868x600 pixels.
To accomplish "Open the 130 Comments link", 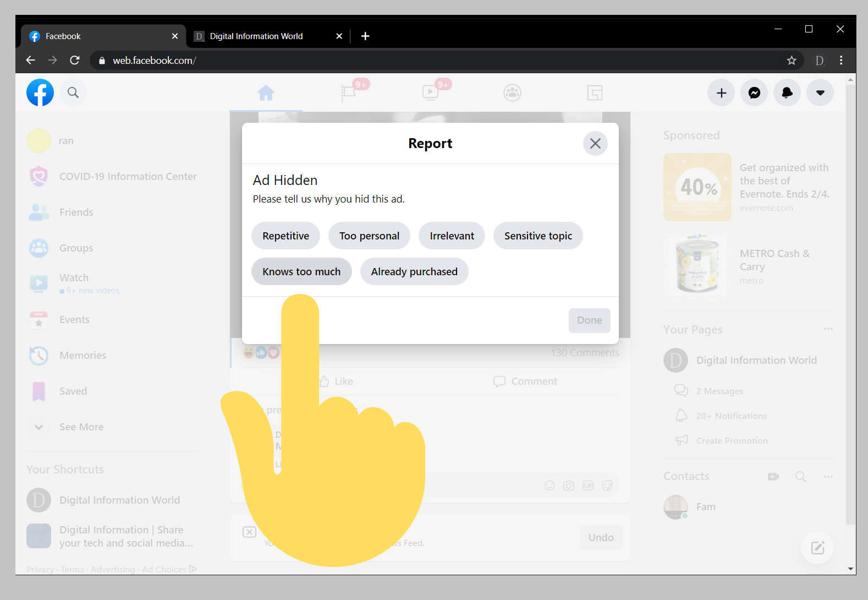I will pyautogui.click(x=585, y=353).
